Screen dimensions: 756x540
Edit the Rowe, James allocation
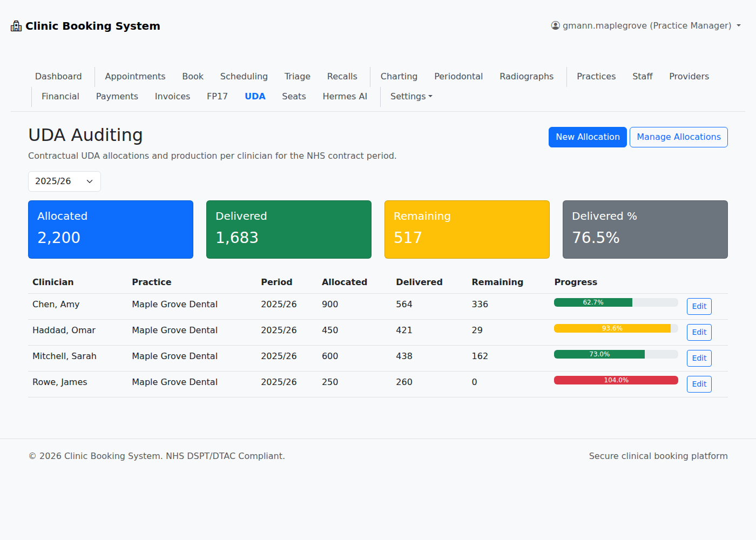point(699,384)
